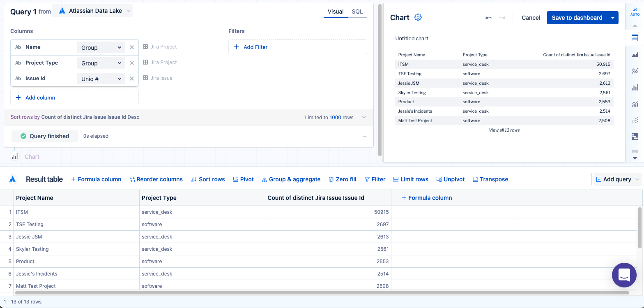
Task: Click Save to dashboard button
Action: click(577, 18)
